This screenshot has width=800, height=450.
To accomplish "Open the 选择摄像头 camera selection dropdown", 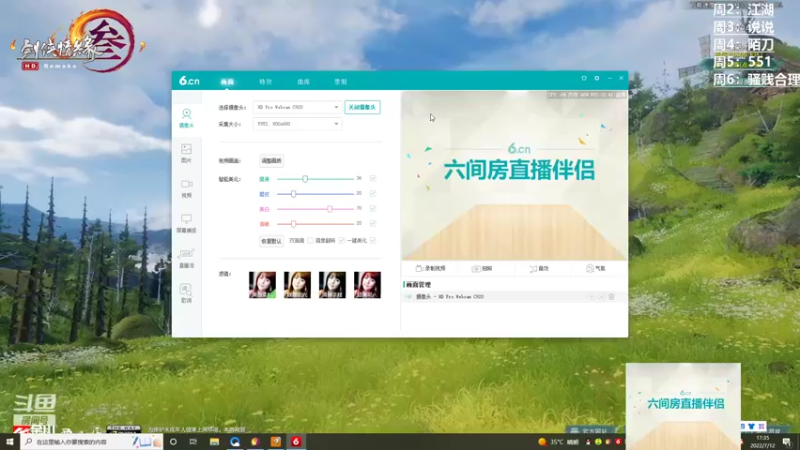I will point(297,107).
